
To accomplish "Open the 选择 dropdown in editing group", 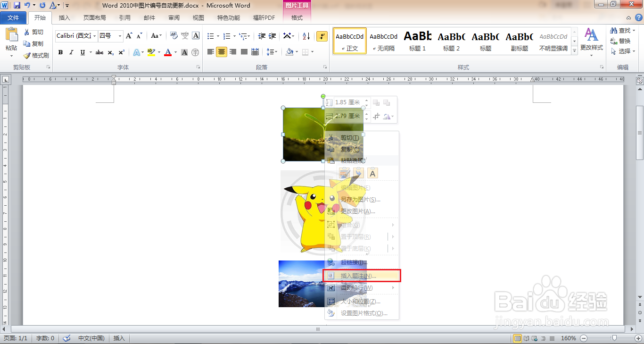I will (x=622, y=51).
